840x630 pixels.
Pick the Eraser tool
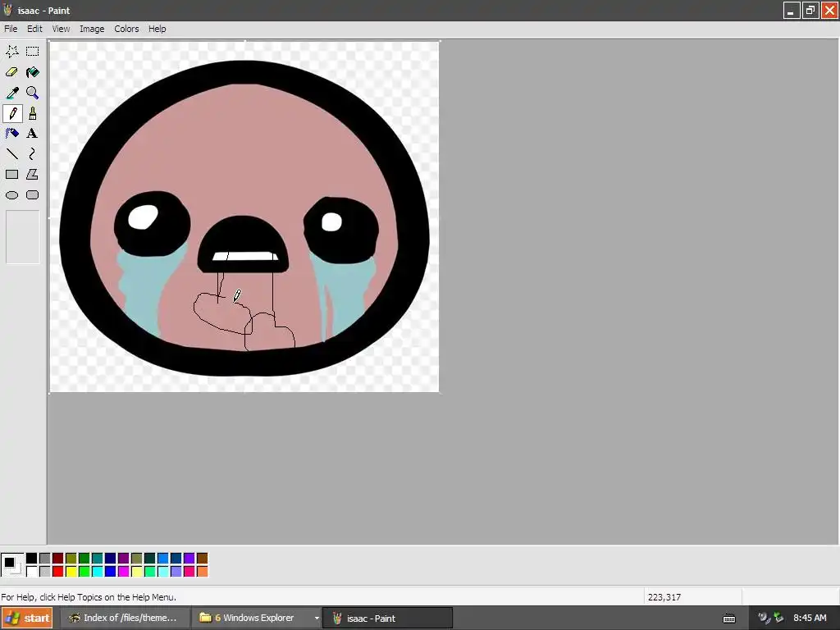[11, 72]
